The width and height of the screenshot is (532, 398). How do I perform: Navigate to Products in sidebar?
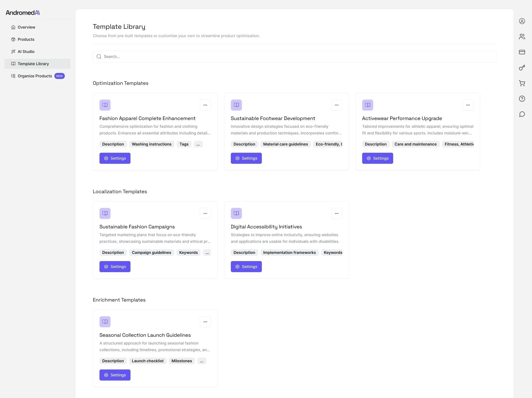click(26, 39)
